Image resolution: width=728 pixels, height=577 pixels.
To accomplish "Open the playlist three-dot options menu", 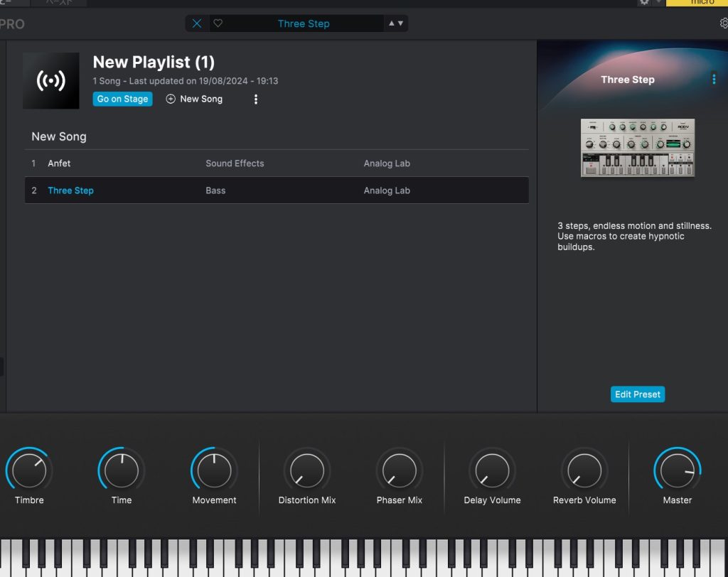I will click(x=256, y=99).
